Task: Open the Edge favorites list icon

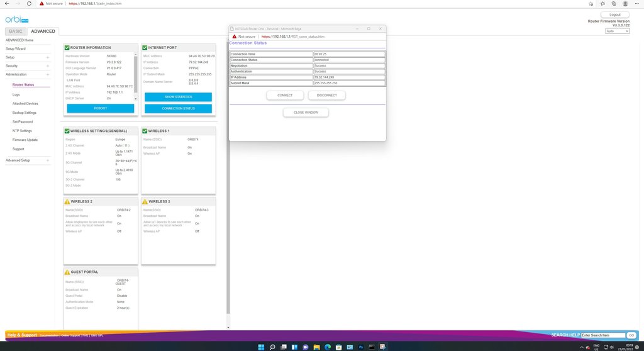Action: pos(602,3)
